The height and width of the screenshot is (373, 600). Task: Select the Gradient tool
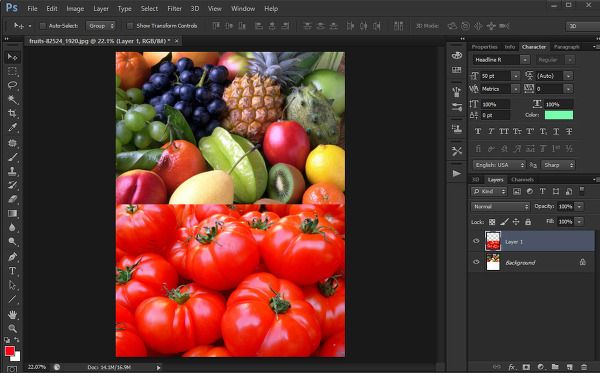12,213
